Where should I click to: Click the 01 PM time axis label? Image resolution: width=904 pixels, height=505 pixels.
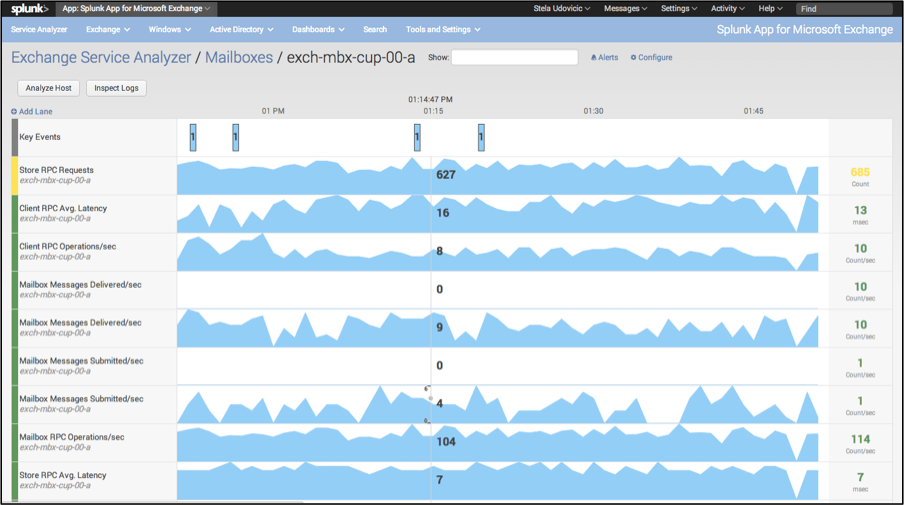273,111
